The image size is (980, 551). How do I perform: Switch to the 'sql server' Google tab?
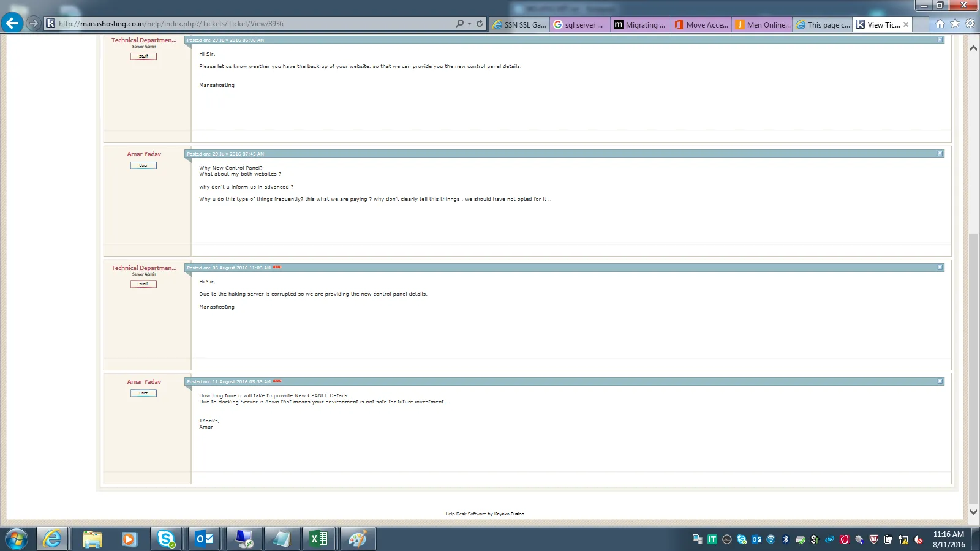(579, 24)
